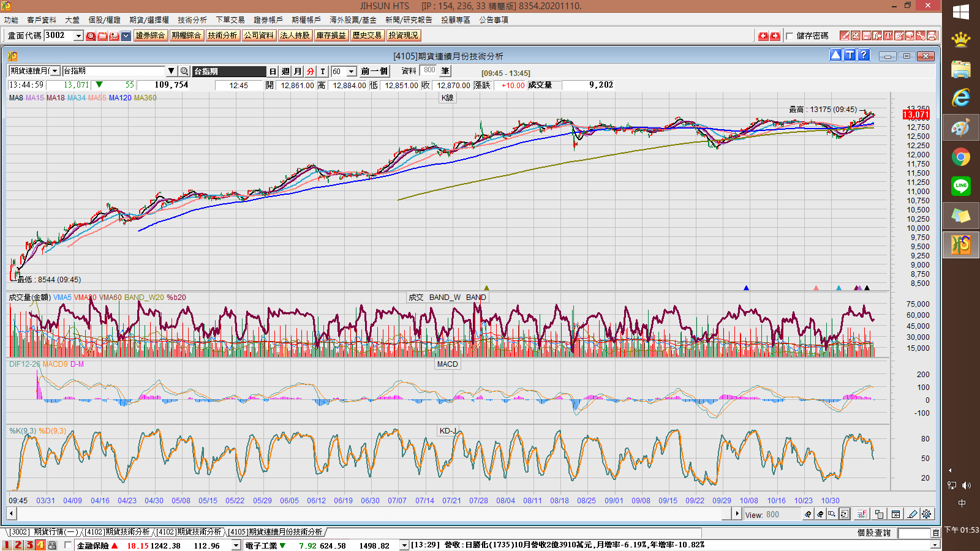Click the 前一個 button
This screenshot has width=980, height=551.
[374, 72]
